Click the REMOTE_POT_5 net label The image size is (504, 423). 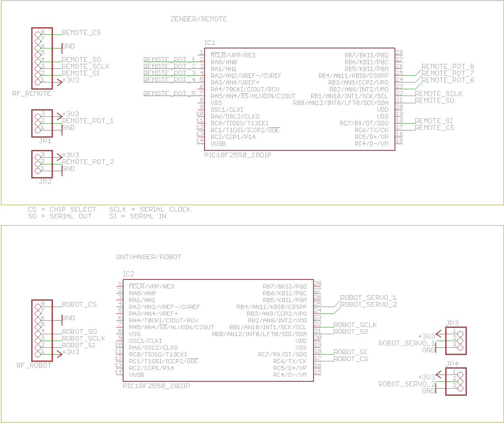pyautogui.click(x=170, y=94)
